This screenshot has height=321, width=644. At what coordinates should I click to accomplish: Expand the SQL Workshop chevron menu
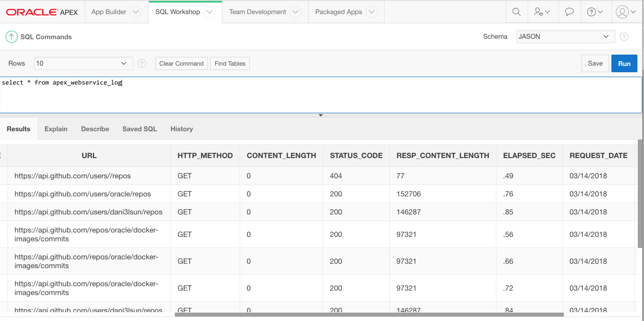(209, 12)
